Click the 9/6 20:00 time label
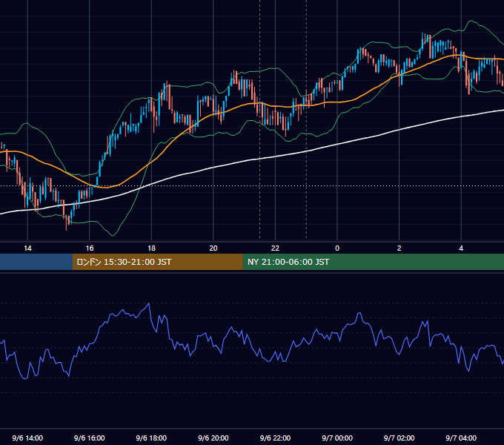 (213, 438)
